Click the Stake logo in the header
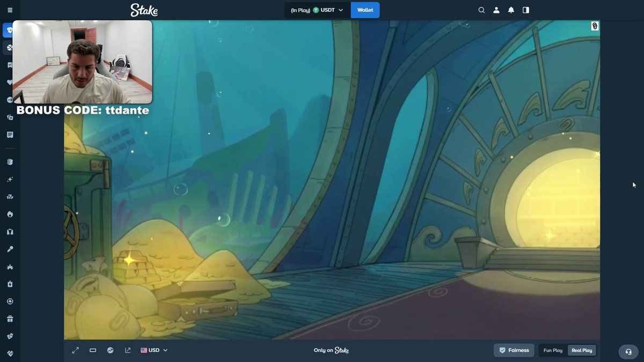 click(x=144, y=10)
